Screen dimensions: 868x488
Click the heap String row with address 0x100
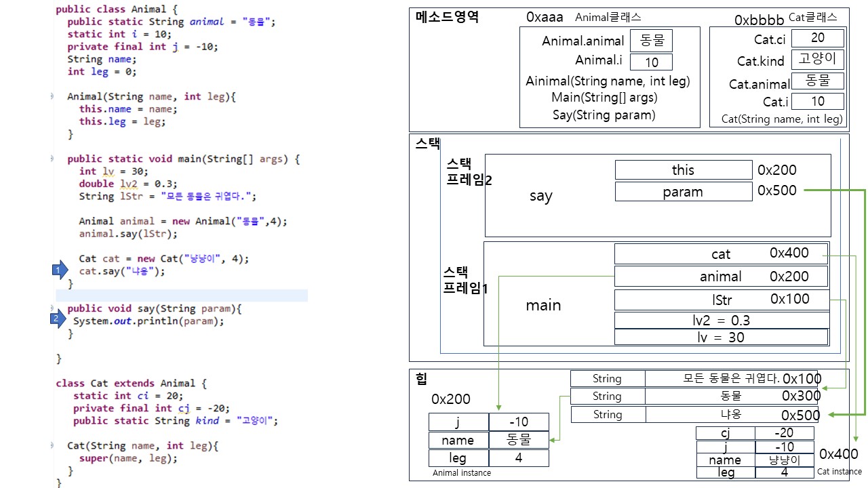pos(696,379)
